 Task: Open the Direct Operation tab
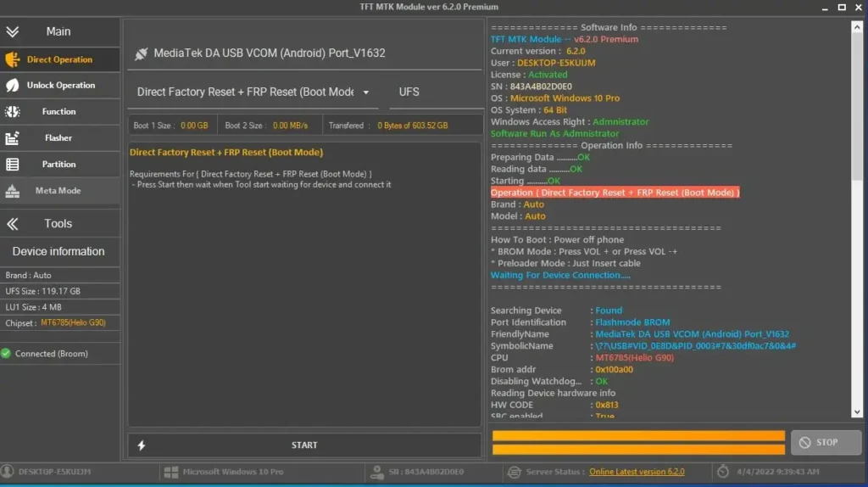[x=60, y=59]
